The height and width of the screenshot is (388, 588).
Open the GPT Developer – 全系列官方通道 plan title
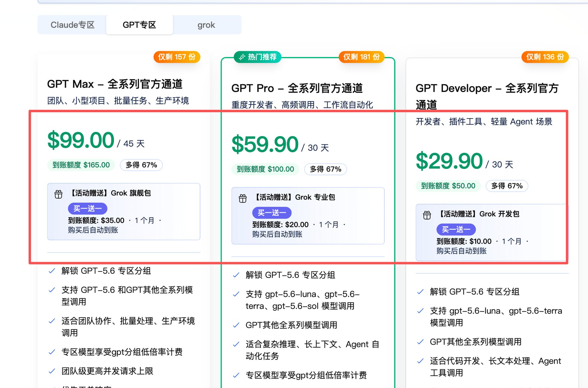click(x=487, y=97)
